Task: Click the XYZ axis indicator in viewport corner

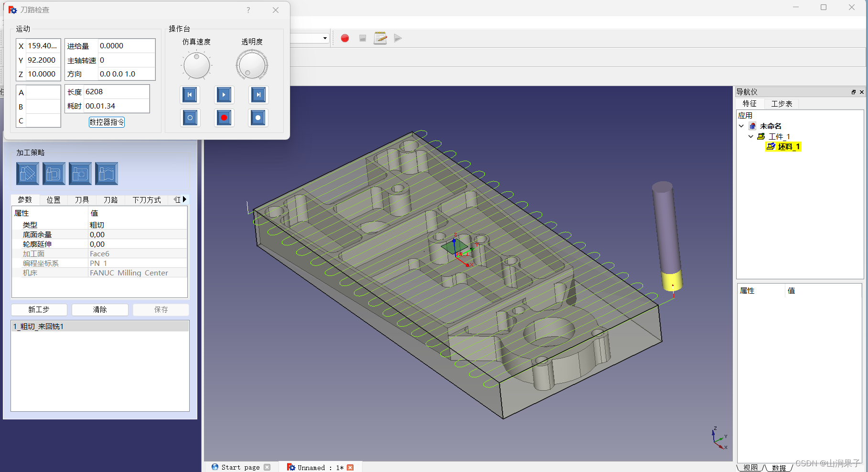Action: tap(719, 438)
